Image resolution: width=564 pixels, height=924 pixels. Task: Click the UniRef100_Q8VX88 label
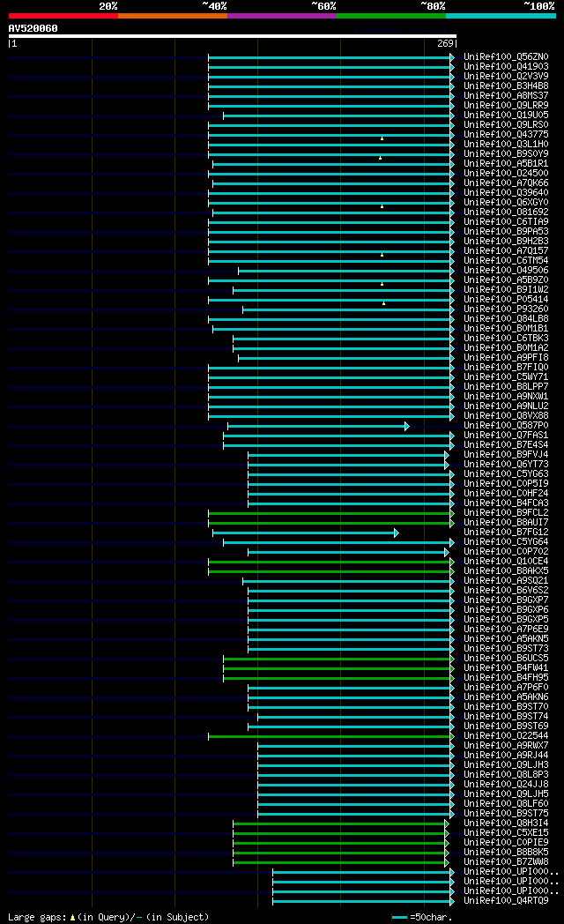coord(506,415)
